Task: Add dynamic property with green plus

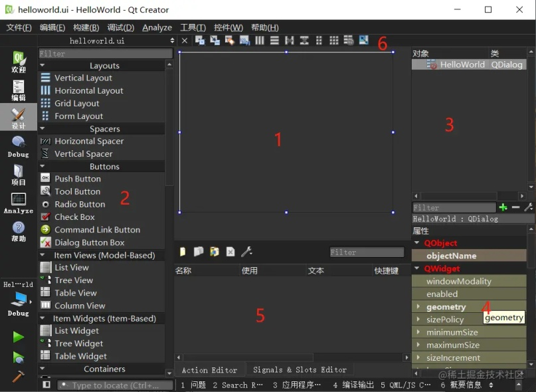Action: (x=503, y=207)
